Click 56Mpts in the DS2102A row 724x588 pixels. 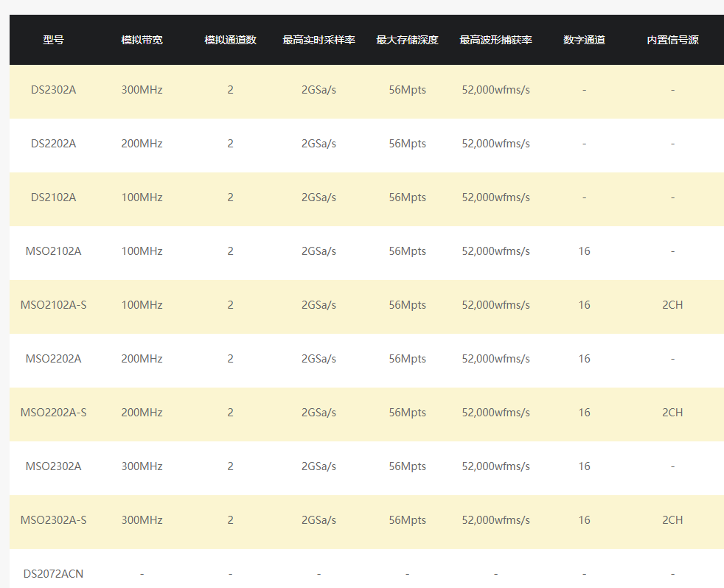(407, 197)
